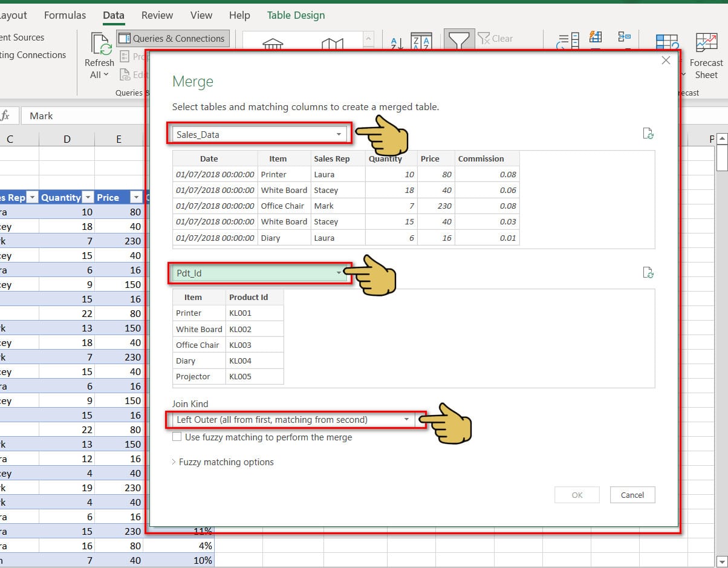Open the Sales_Data table dropdown
The width and height of the screenshot is (728, 568).
pyautogui.click(x=339, y=134)
